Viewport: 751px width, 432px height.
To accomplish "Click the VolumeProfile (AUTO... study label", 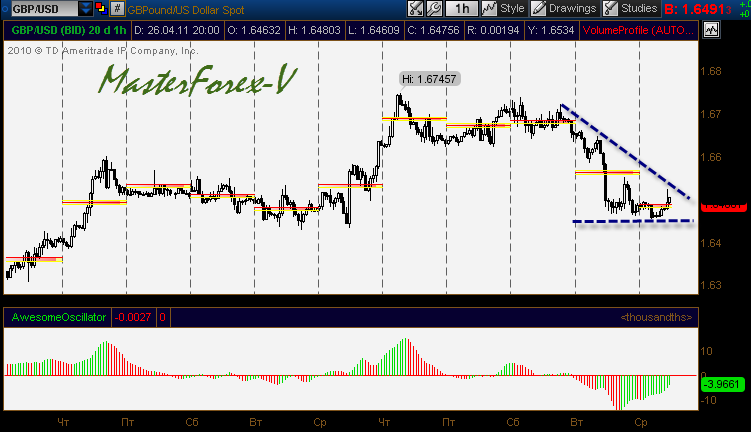I will 638,30.
